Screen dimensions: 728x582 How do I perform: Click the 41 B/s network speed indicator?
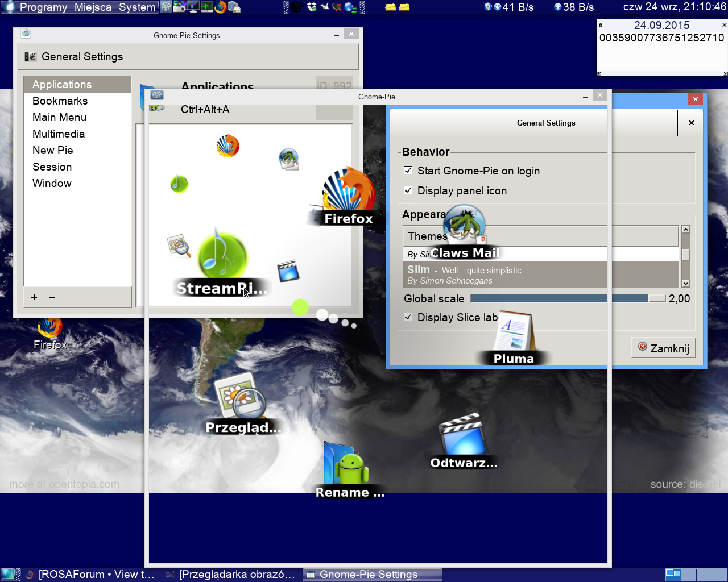pos(518,7)
